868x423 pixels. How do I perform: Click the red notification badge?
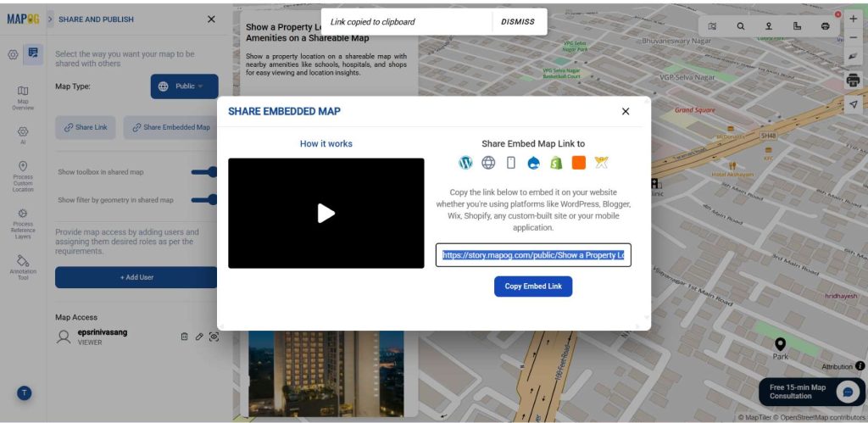pos(838,14)
